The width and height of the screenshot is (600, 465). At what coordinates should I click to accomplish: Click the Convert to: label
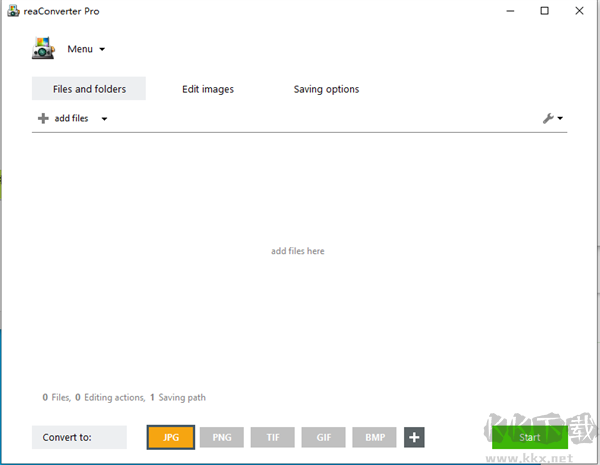[79, 437]
